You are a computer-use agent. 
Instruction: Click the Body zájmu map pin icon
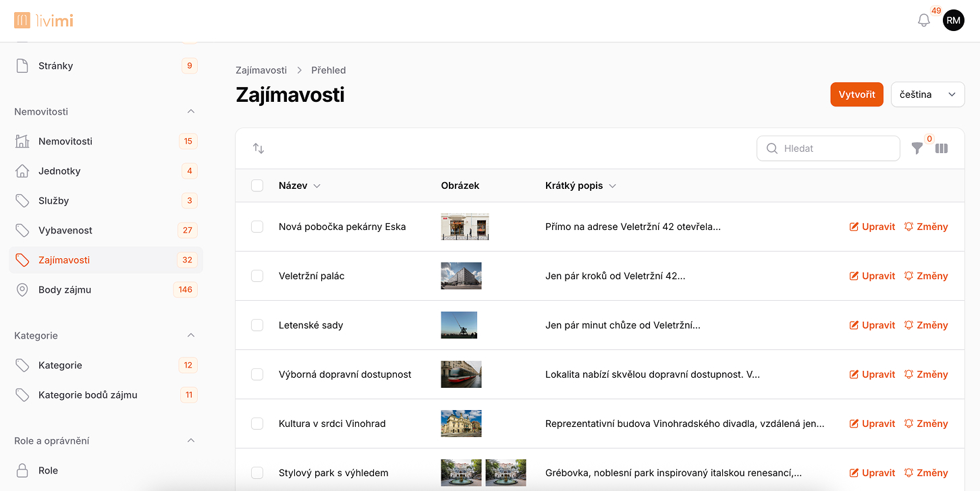pos(22,289)
